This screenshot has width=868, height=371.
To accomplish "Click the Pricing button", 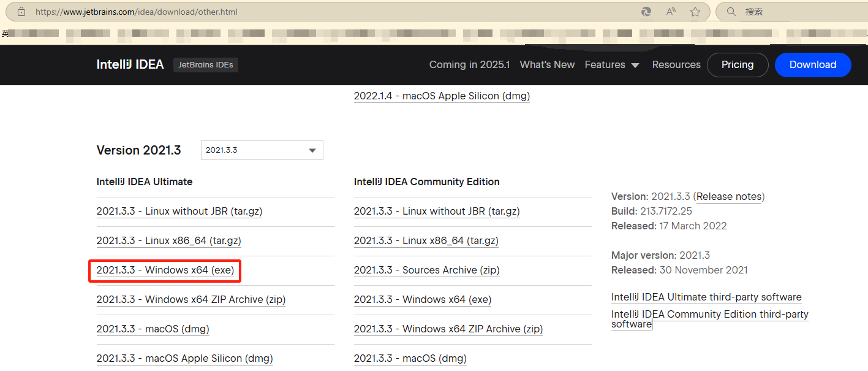I will click(x=738, y=64).
